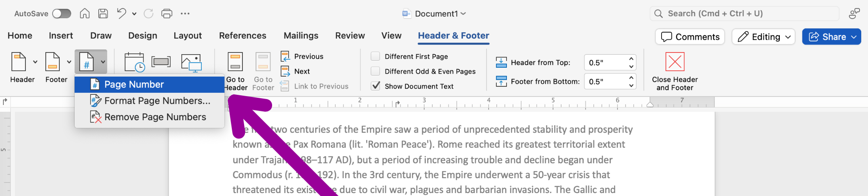The height and width of the screenshot is (196, 868).
Task: Redo with the circular arrow icon
Action: 148,14
